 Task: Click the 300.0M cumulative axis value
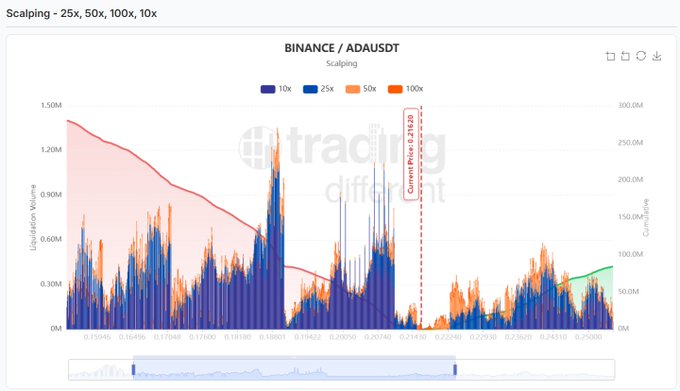pos(631,105)
